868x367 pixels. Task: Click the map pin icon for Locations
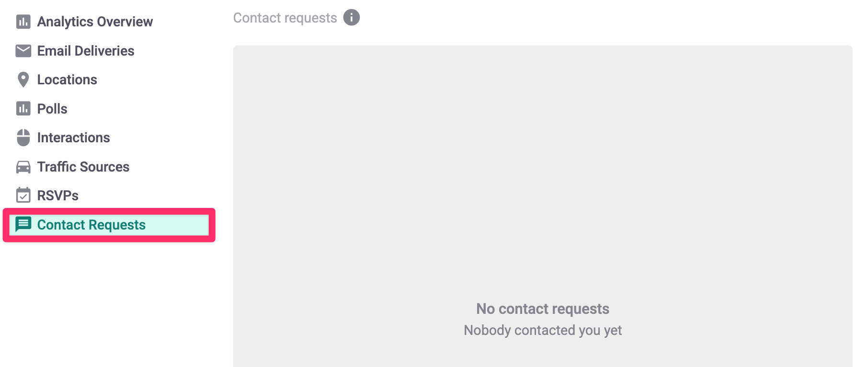23,80
